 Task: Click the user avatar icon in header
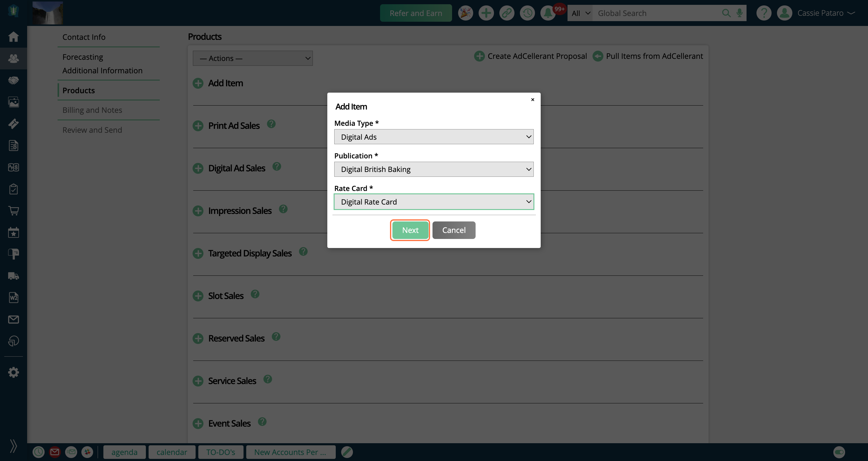pos(785,13)
